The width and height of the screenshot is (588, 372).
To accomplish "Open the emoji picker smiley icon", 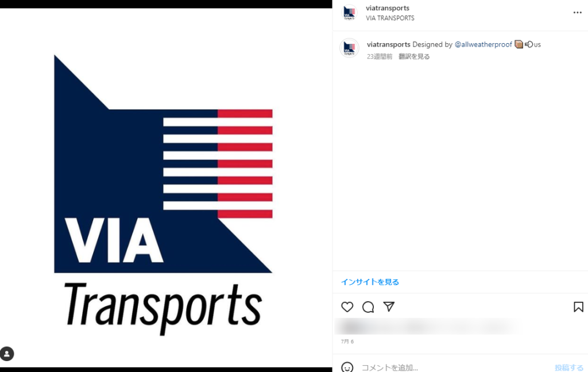I will 347,367.
